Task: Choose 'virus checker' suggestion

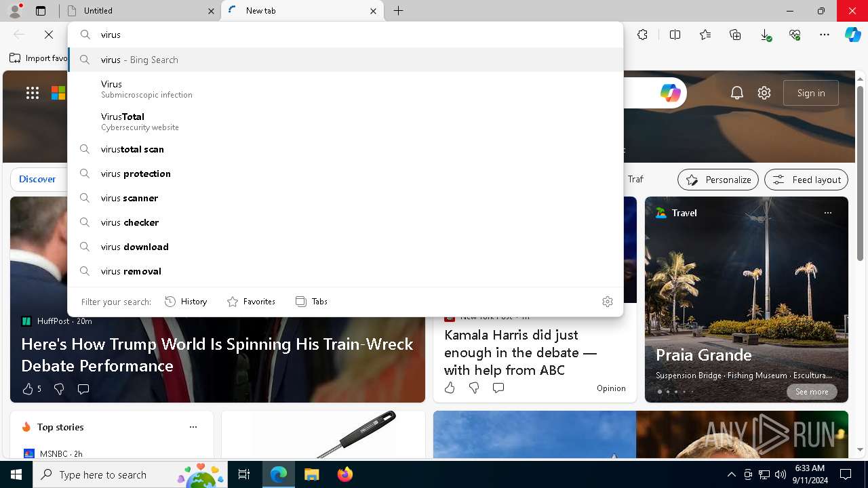Action: click(346, 222)
